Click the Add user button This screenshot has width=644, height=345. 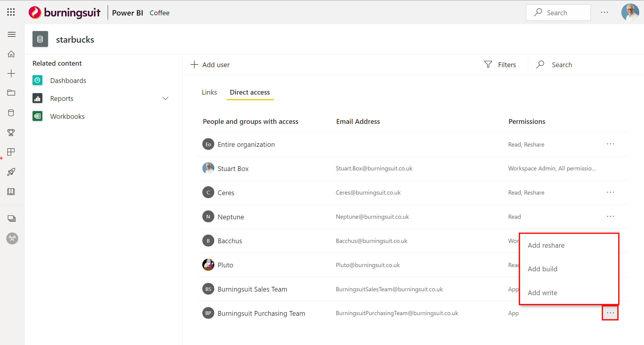pyautogui.click(x=210, y=65)
